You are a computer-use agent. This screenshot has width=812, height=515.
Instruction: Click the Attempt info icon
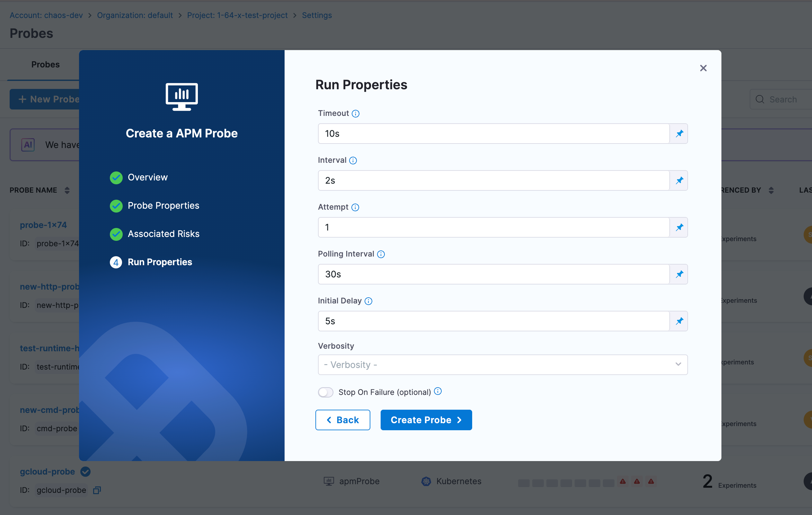coord(356,207)
